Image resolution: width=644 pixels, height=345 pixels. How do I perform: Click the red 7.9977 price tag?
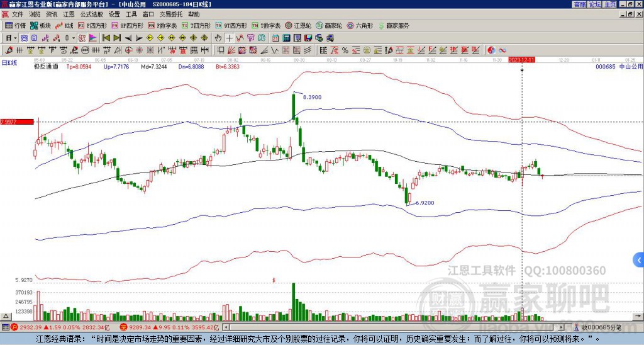17,122
